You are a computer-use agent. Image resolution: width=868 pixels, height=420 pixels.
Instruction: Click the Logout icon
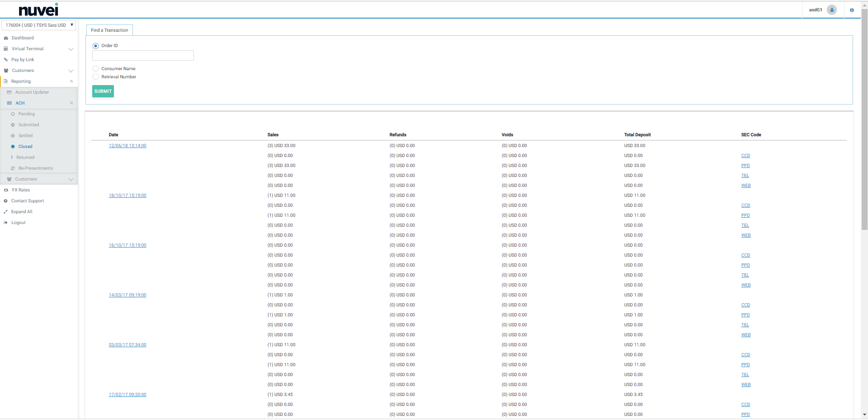click(6, 223)
